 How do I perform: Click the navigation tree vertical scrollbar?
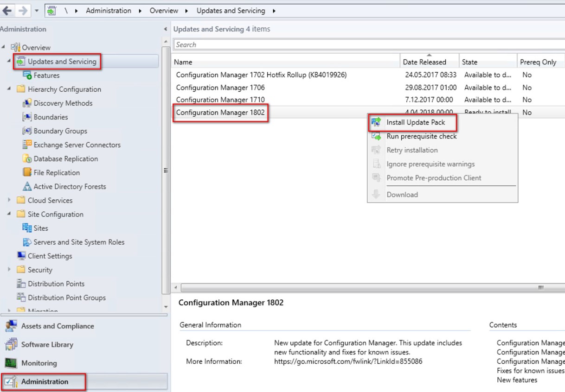click(166, 170)
